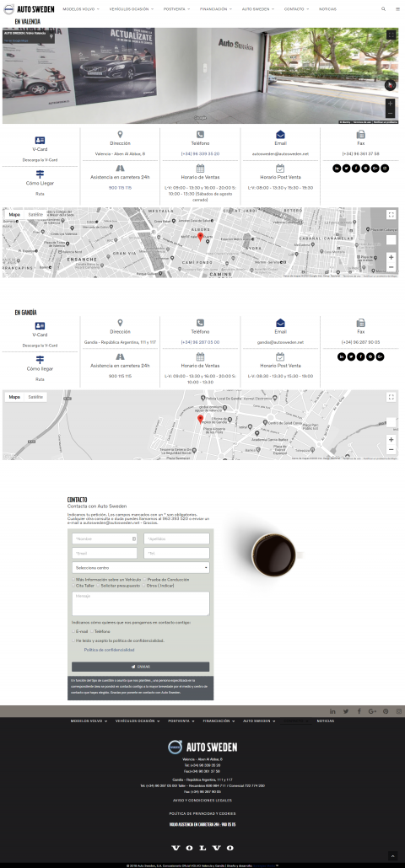The width and height of the screenshot is (405, 868).
Task: Expand the Financiación header menu
Action: 216,9
